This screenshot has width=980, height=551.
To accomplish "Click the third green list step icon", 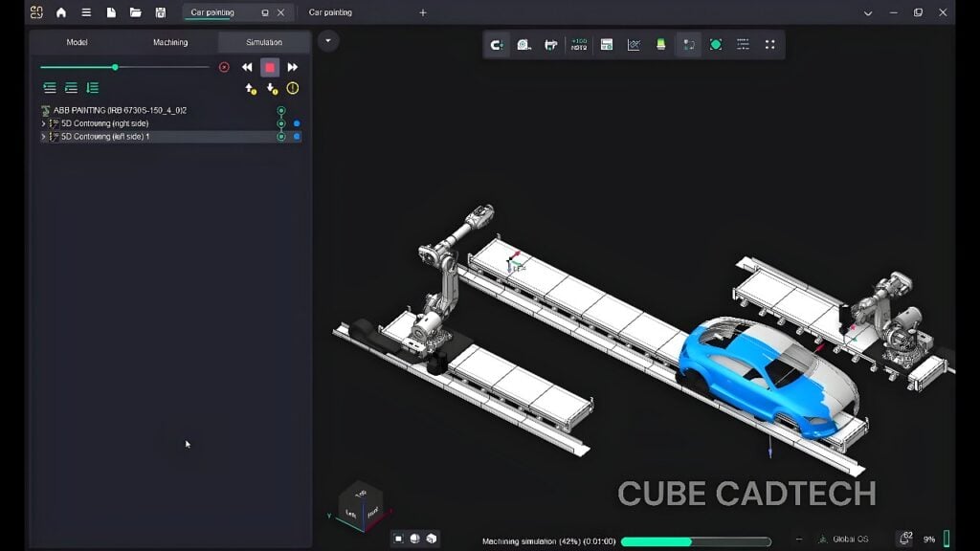I will (93, 88).
